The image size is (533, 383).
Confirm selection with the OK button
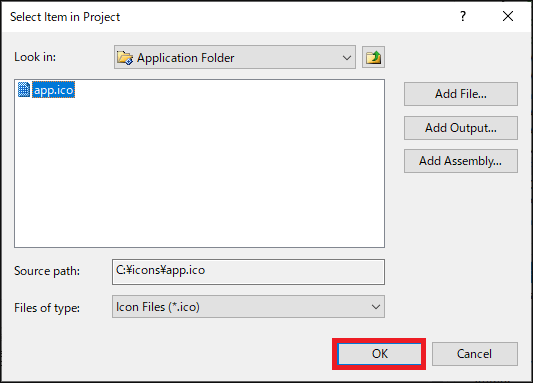[379, 354]
